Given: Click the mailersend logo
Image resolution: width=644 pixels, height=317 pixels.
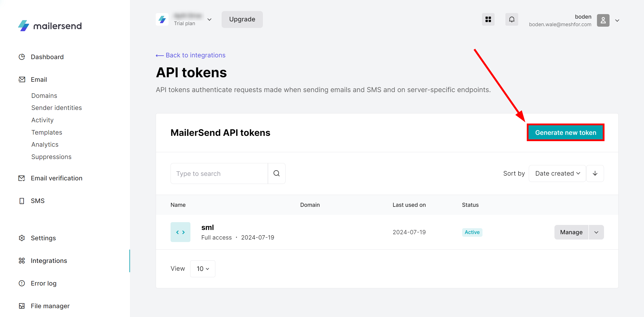Looking at the screenshot, I should pyautogui.click(x=50, y=26).
